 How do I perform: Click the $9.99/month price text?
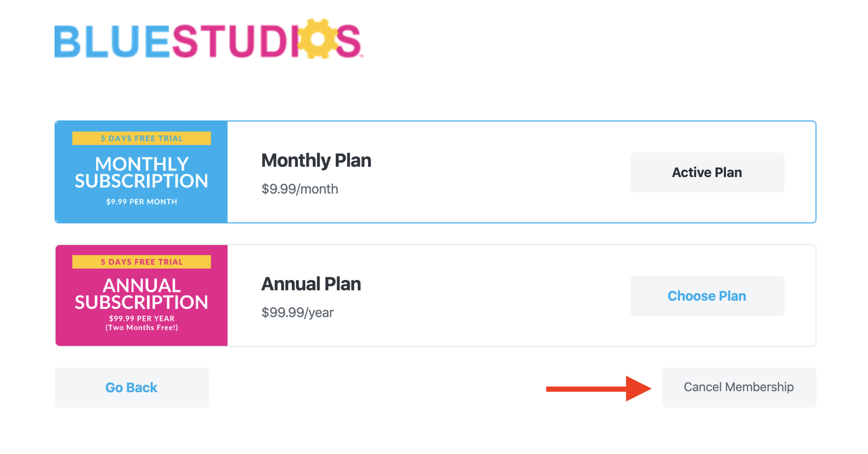tap(300, 189)
